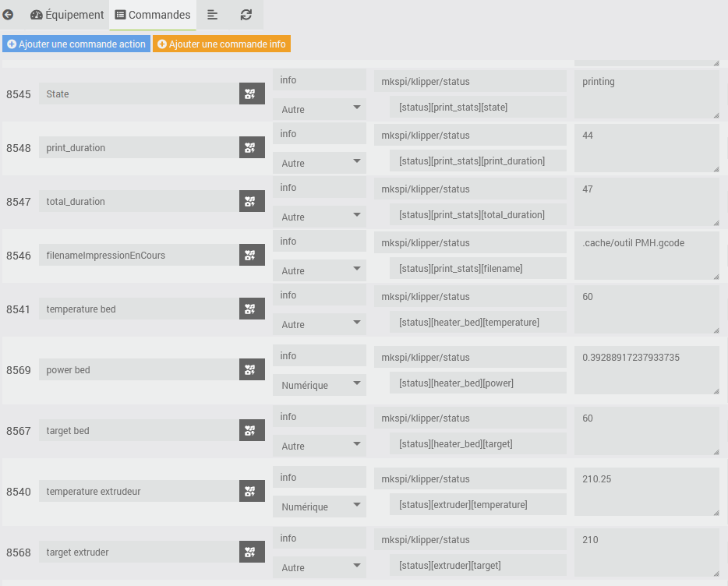The height and width of the screenshot is (586, 728).
Task: Click the resize handle of printing value box
Action: [x=716, y=115]
